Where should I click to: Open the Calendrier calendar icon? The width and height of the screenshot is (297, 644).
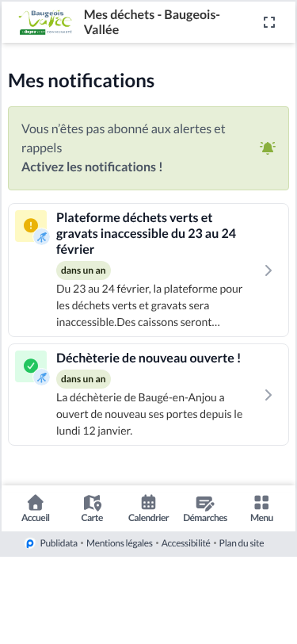coord(149,502)
